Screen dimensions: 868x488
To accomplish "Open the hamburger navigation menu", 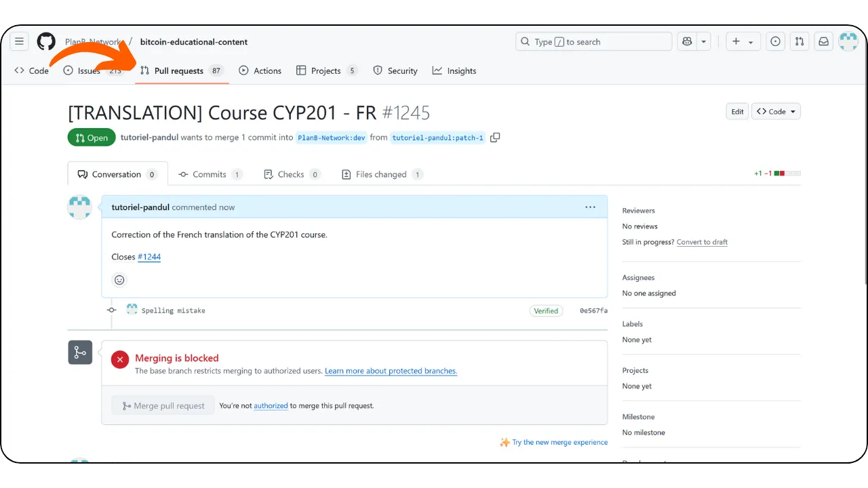I will coord(20,41).
